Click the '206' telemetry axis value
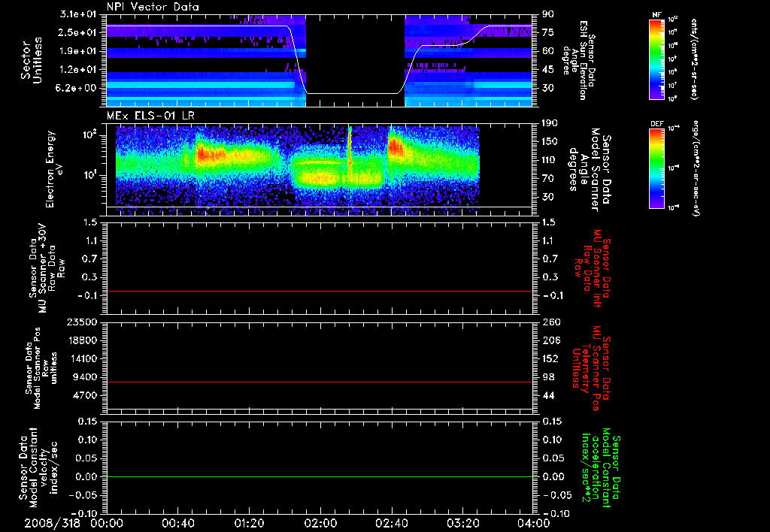Viewport: 770px width, 532px height. 550,340
